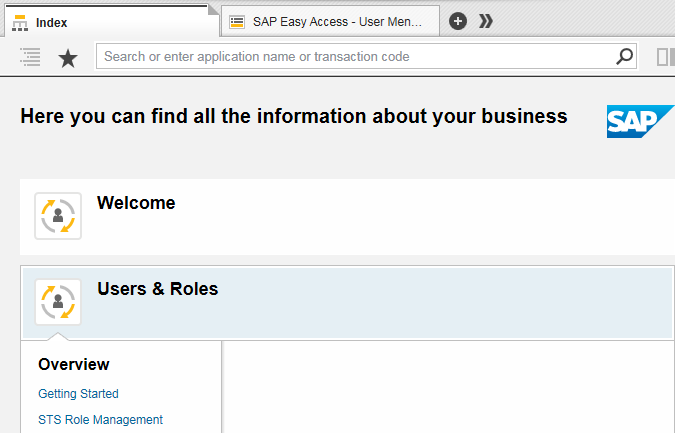Click the add new tab plus button
The width and height of the screenshot is (675, 433).
(458, 21)
